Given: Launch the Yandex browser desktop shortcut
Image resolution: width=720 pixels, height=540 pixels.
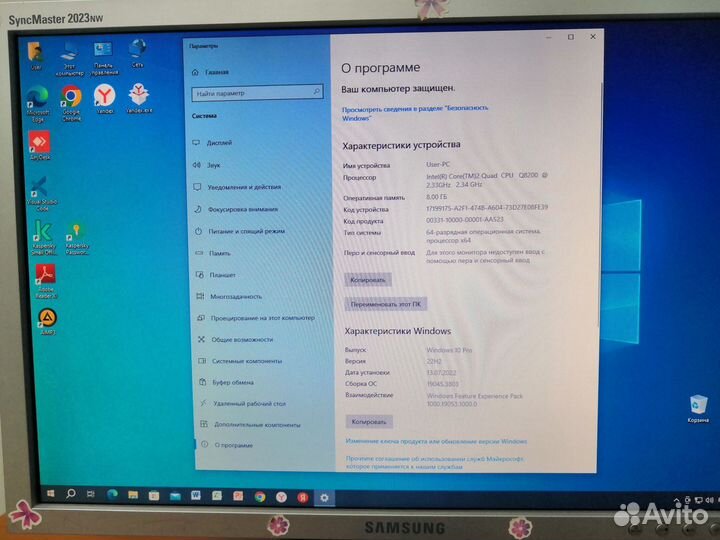Looking at the screenshot, I should [x=105, y=99].
